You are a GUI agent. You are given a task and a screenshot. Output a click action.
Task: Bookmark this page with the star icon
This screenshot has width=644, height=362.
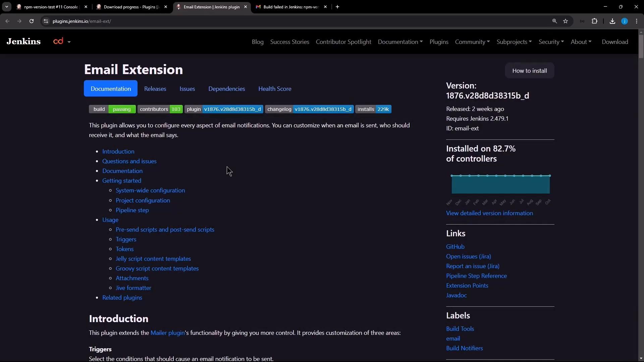566,21
